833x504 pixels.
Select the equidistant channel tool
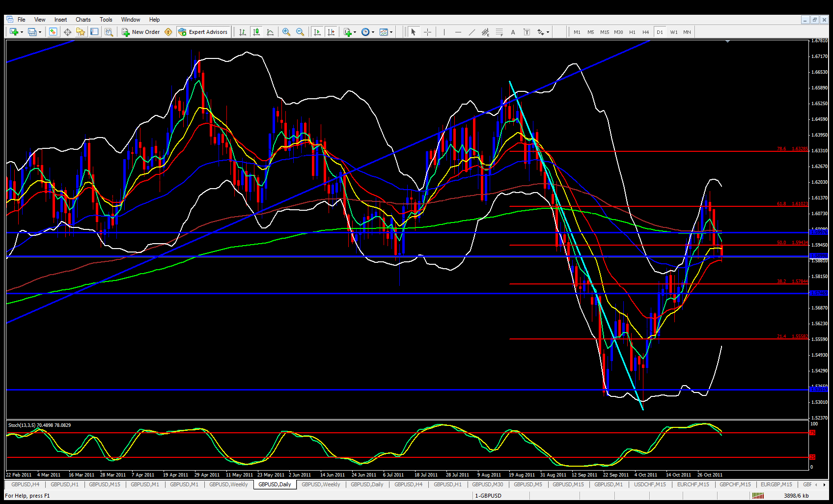485,32
